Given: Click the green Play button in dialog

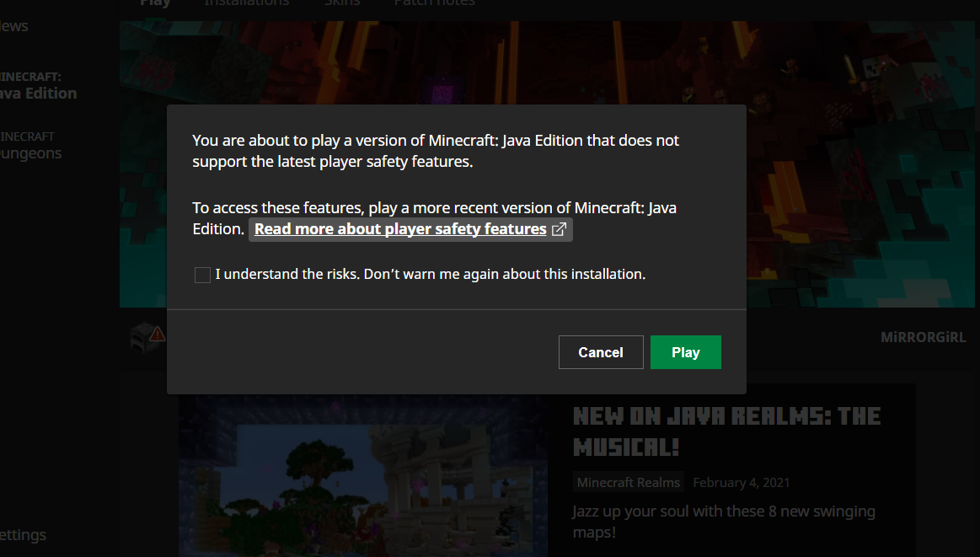Looking at the screenshot, I should tap(686, 352).
